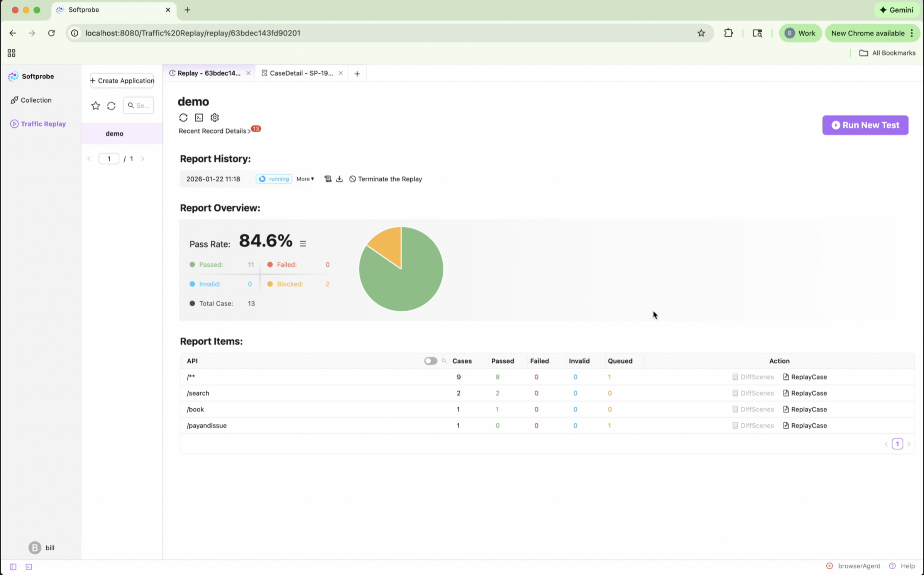Click the application search input field
This screenshot has height=575, width=924.
(x=141, y=105)
